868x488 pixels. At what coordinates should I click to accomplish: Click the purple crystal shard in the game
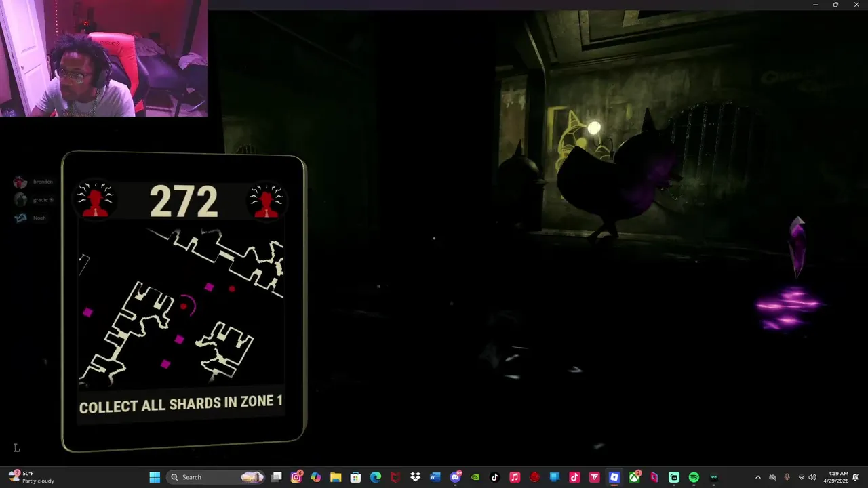coord(797,245)
